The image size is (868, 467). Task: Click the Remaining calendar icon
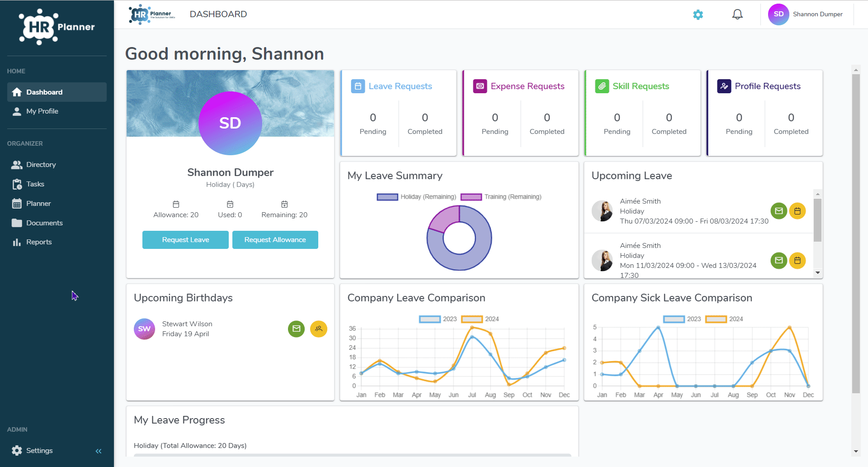[x=284, y=204]
